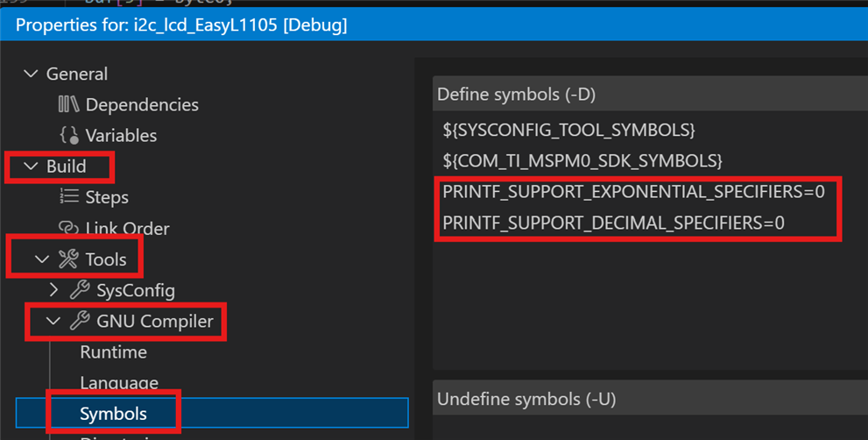The height and width of the screenshot is (440, 868).
Task: Click the Variables curly braces icon
Action: click(68, 136)
